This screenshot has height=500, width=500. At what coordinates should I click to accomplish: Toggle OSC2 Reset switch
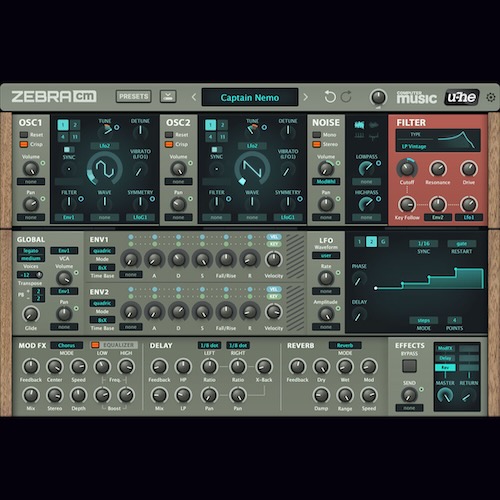pos(169,135)
